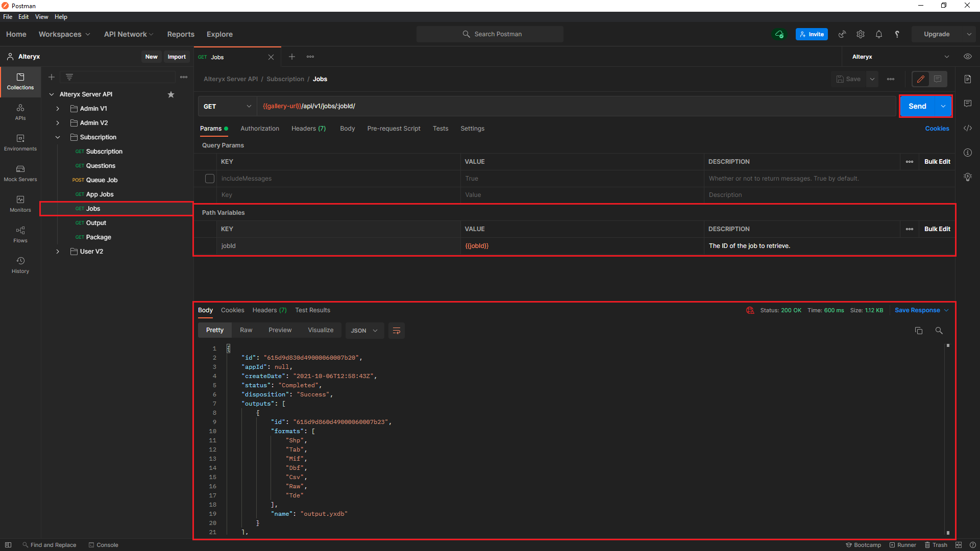Open the GET request method dropdown
This screenshot has height=551, width=980.
click(227, 106)
